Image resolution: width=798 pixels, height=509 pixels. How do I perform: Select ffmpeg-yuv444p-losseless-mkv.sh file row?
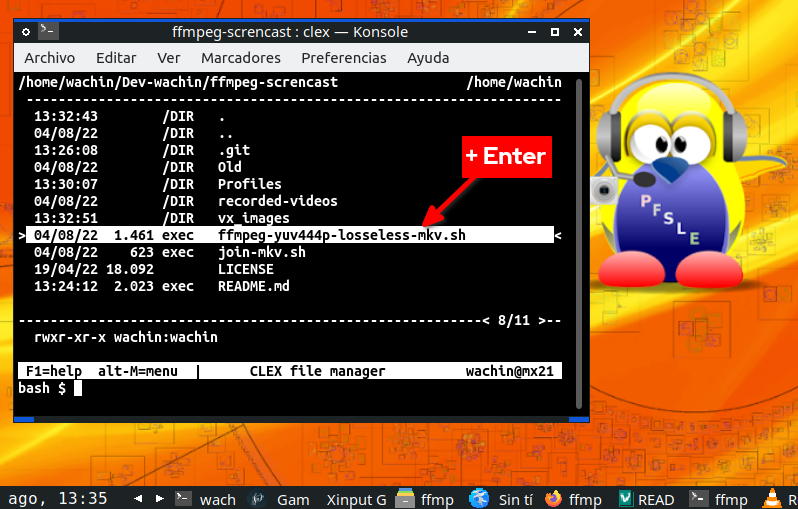tap(290, 235)
